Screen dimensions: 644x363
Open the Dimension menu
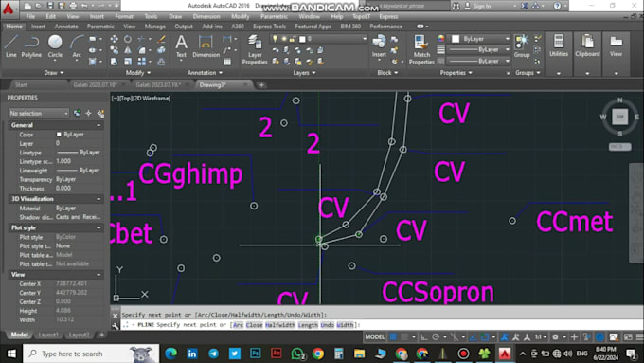pos(206,16)
